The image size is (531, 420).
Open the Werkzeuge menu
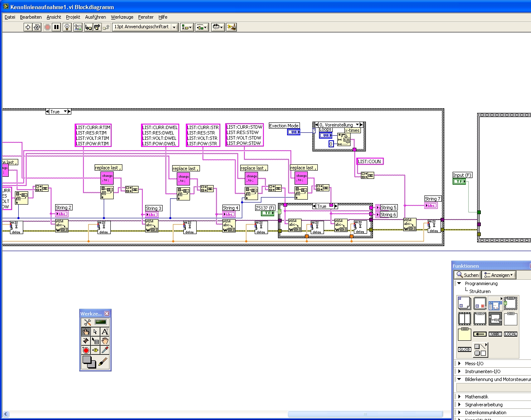122,17
